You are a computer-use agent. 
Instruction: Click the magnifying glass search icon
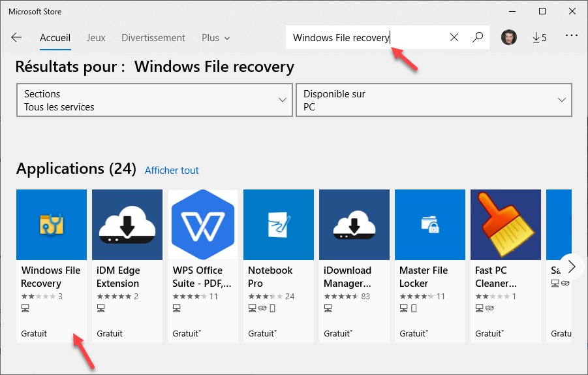pos(478,38)
